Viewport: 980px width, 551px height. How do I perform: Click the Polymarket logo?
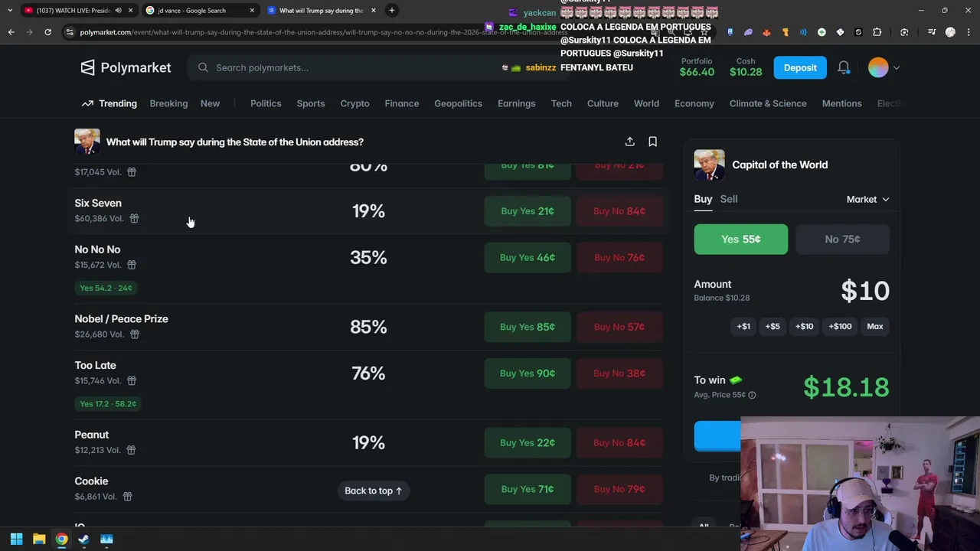pos(126,67)
